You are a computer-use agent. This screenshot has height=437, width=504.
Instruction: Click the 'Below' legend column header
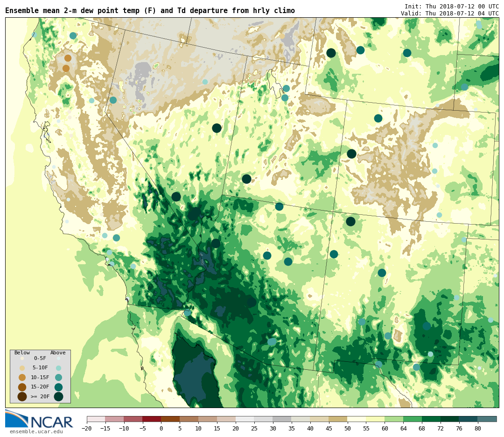pos(22,353)
